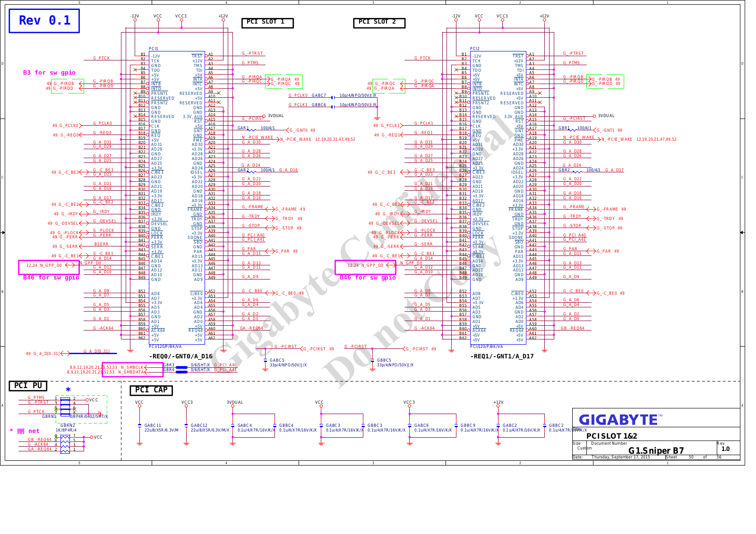Screen dimensions: 756x534
Task: Select the GABC5 capacitor designator
Action: [277, 360]
